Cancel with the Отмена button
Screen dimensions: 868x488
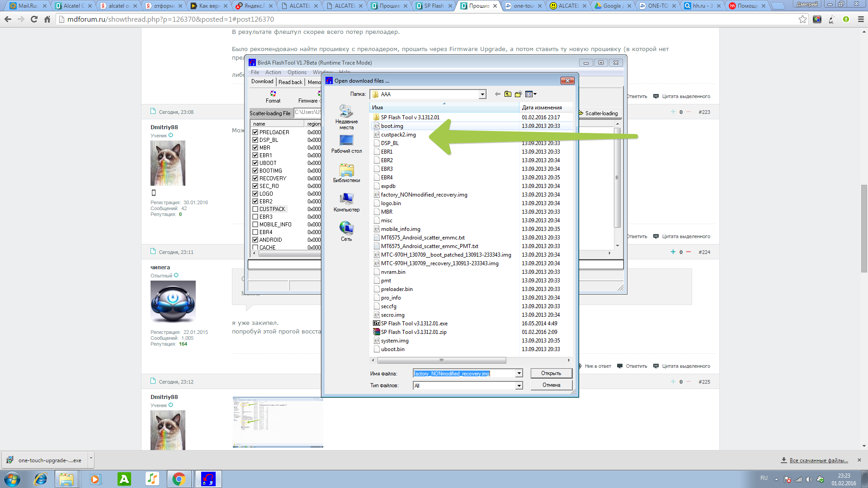(x=551, y=385)
